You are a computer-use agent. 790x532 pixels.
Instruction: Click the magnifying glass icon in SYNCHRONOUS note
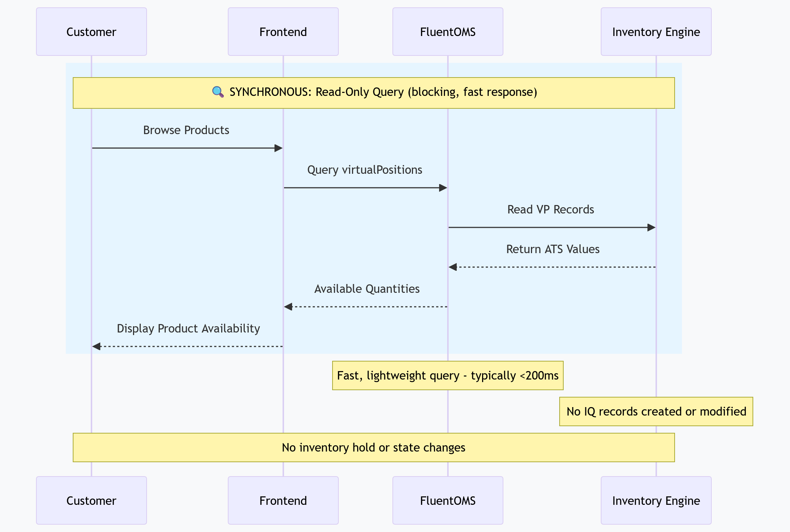pyautogui.click(x=218, y=92)
